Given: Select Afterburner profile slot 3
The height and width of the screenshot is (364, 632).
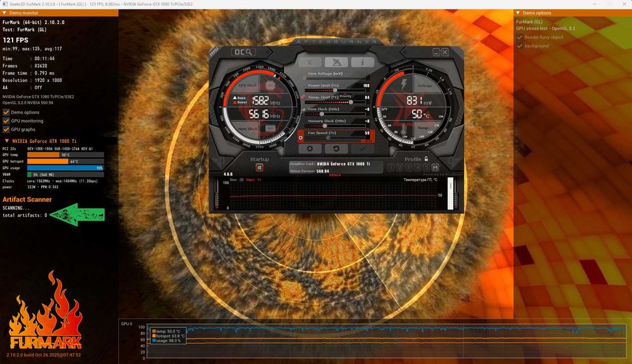Looking at the screenshot, I should point(408,167).
